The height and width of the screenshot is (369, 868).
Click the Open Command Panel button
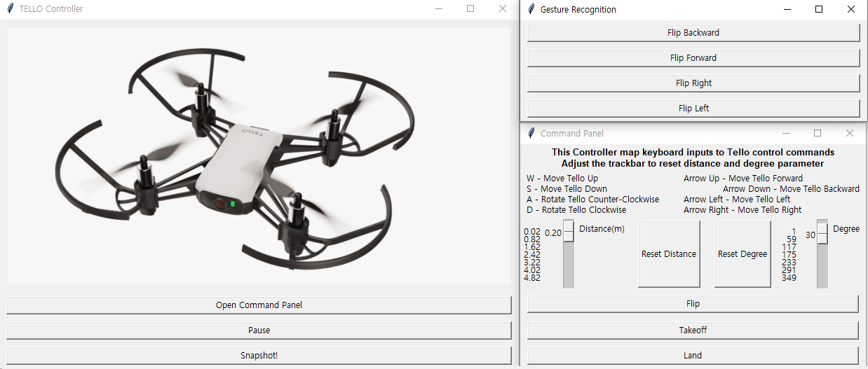click(x=259, y=305)
